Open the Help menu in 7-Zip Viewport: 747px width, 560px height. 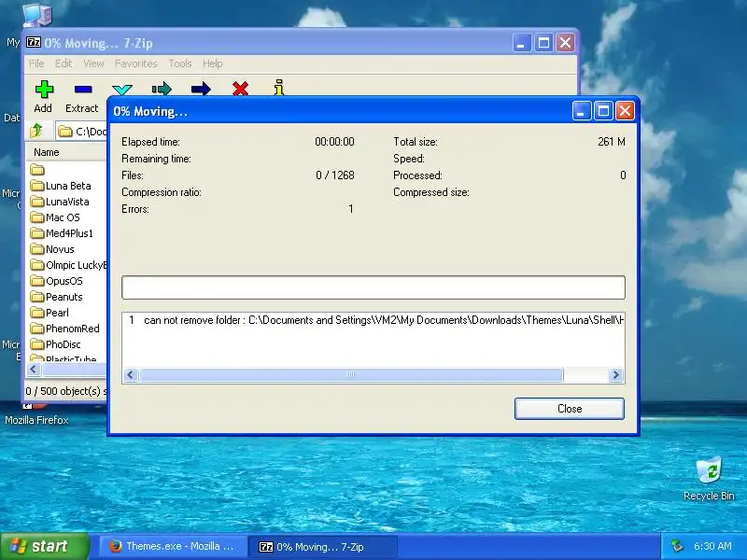(x=213, y=63)
